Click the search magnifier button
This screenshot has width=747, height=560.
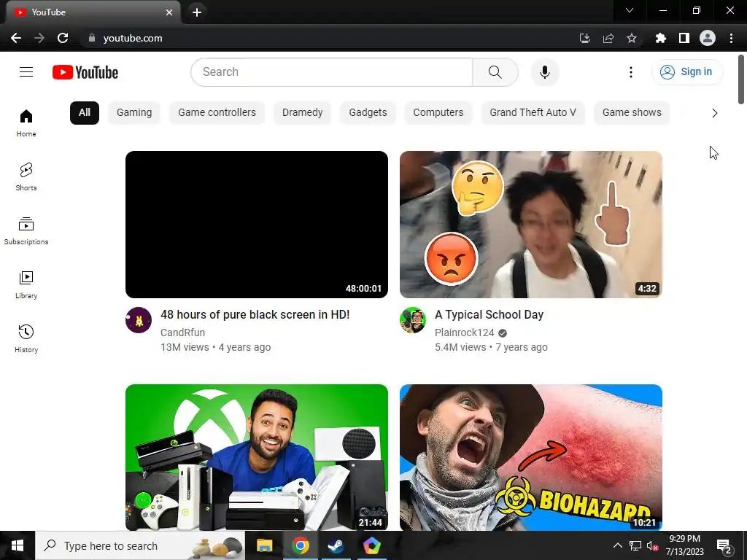pyautogui.click(x=495, y=72)
